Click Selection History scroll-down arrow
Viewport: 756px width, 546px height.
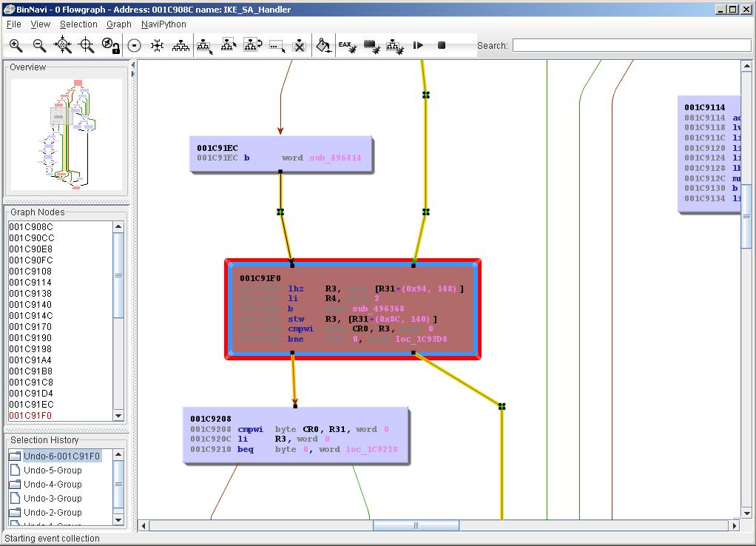[x=118, y=519]
